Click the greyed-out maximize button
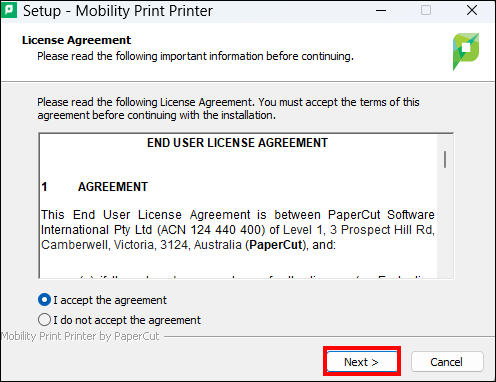496x382 pixels. coord(426,10)
